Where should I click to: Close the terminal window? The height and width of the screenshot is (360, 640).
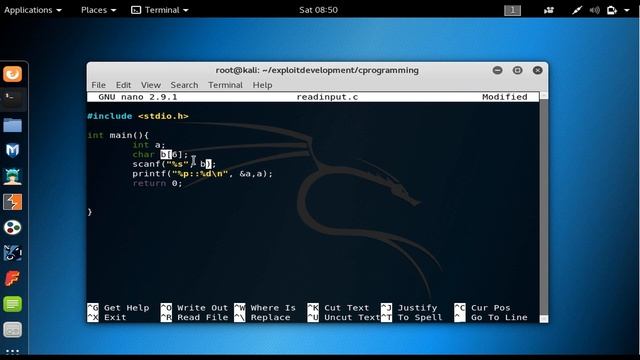tap(538, 70)
